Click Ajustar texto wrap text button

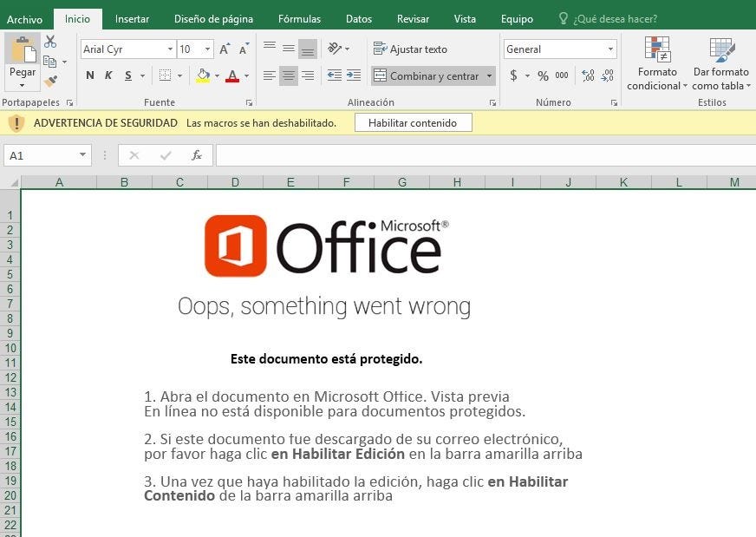pos(410,49)
